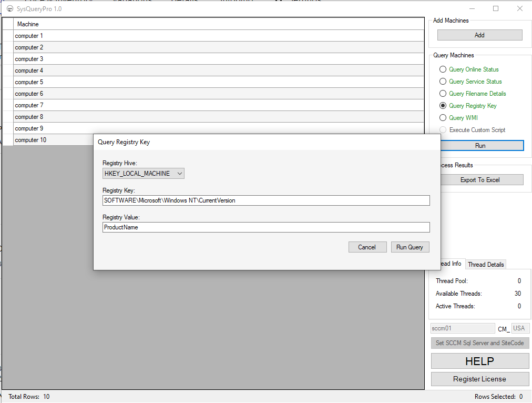This screenshot has height=403, width=532.
Task: Switch to the Thread Info tab
Action: point(449,264)
